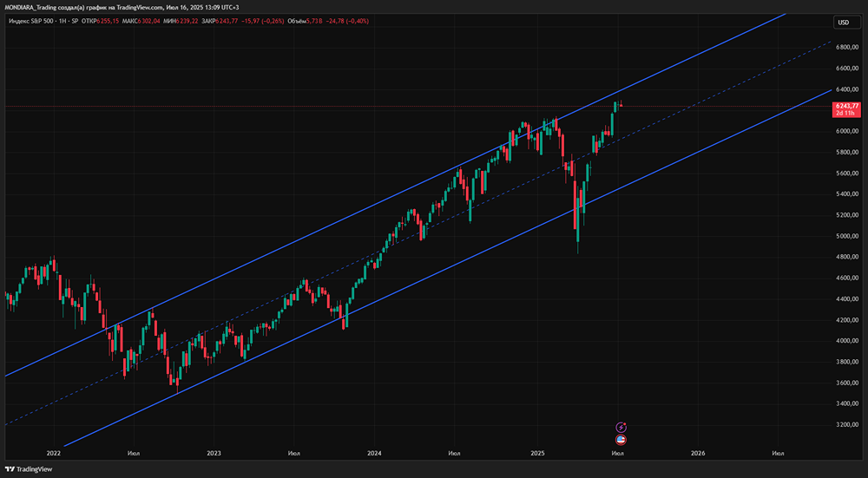This screenshot has height=478, width=868.
Task: Click the 5000,00 price scale label
Action: (x=847, y=236)
